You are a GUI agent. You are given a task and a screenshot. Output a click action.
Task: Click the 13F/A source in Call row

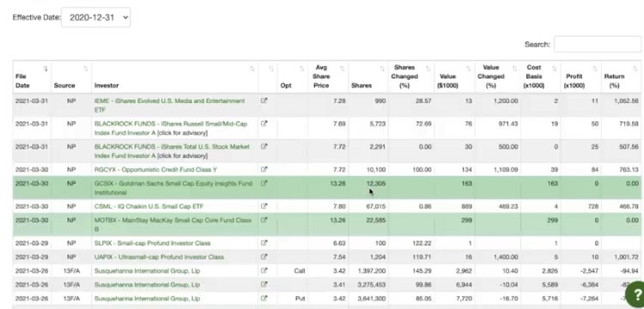click(71, 271)
